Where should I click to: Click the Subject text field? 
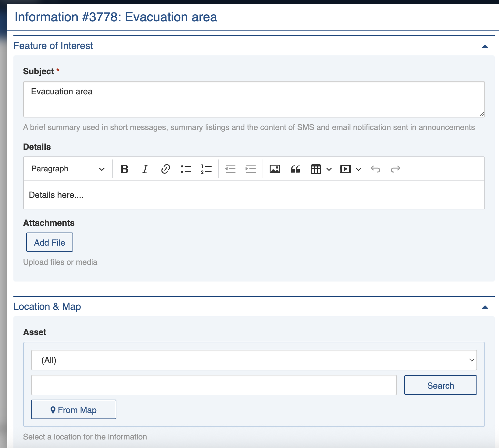(254, 99)
